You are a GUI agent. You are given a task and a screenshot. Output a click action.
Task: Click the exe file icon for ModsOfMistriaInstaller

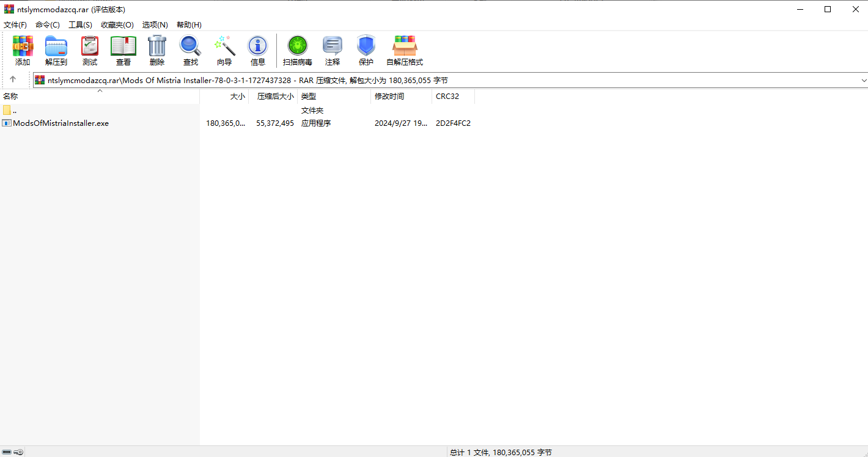[x=7, y=123]
